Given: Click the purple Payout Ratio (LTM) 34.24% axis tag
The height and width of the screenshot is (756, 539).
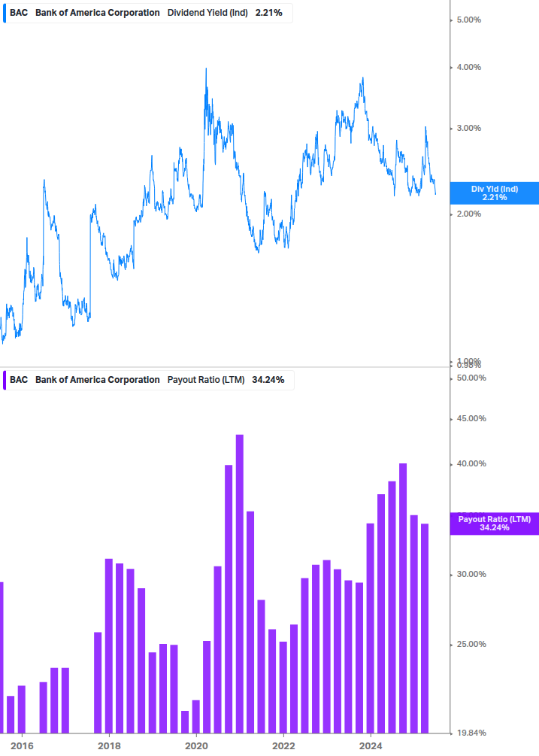Looking at the screenshot, I should (494, 524).
